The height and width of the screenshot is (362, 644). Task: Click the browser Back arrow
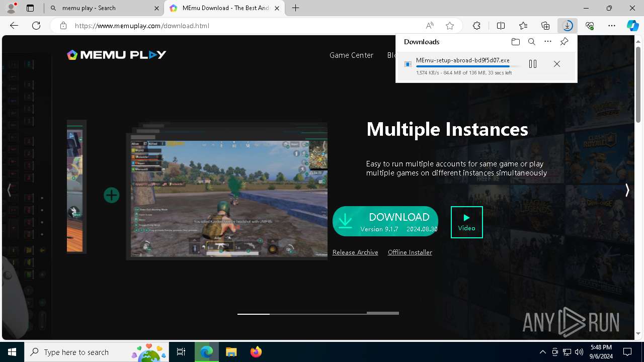tap(14, 26)
